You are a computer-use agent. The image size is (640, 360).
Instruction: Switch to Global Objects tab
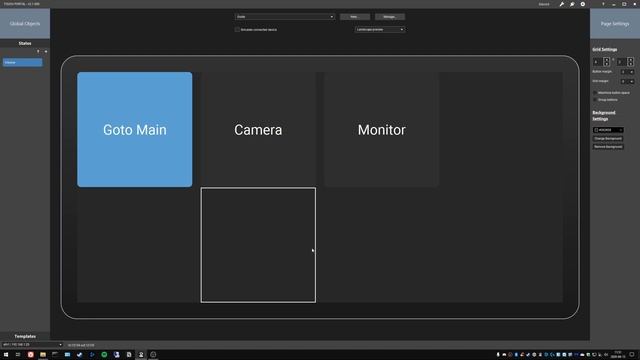pyautogui.click(x=25, y=24)
